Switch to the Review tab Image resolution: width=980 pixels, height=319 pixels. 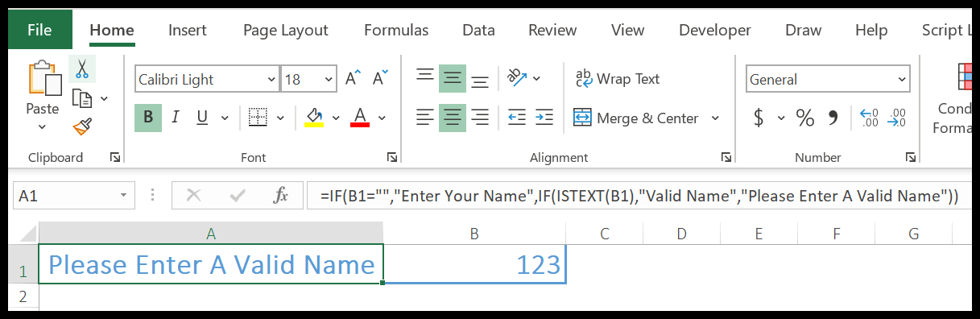pyautogui.click(x=552, y=30)
